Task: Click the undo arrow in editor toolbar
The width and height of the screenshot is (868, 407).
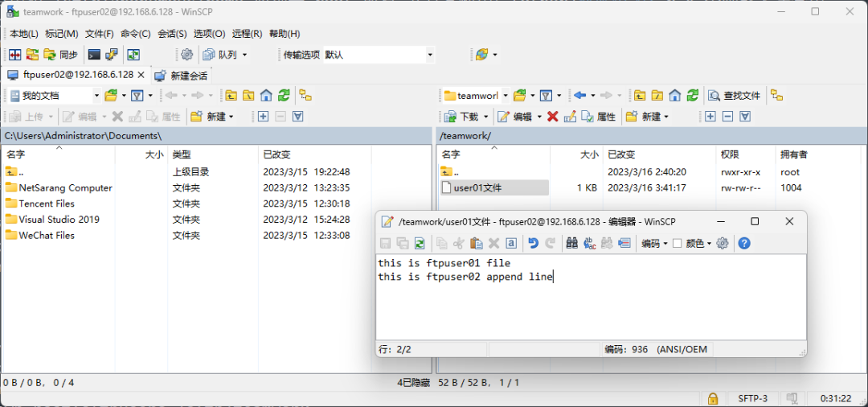Action: pyautogui.click(x=533, y=243)
